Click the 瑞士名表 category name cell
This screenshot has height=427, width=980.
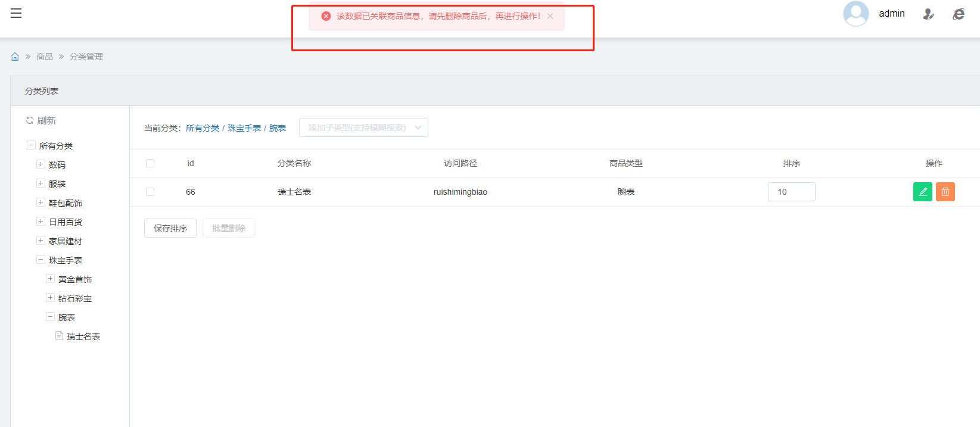pos(294,192)
